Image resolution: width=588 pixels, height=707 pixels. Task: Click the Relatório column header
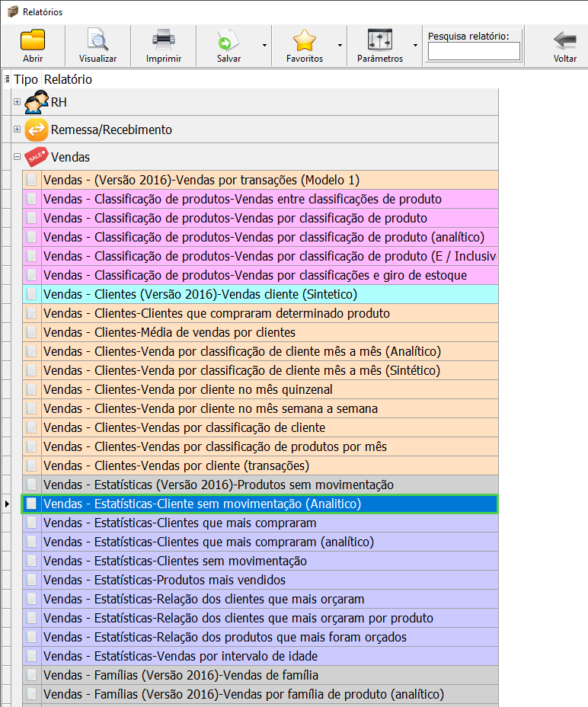(68, 79)
